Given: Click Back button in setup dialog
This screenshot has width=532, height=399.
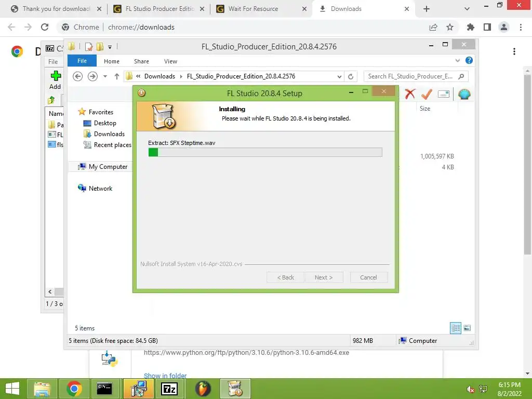Looking at the screenshot, I should click(x=285, y=277).
